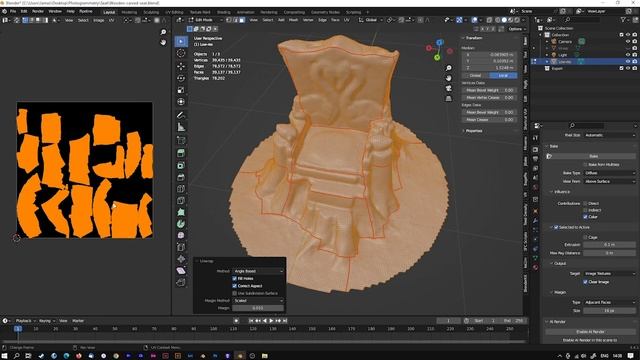640x360 pixels.
Task: Select Global transform space button
Action: (476, 76)
